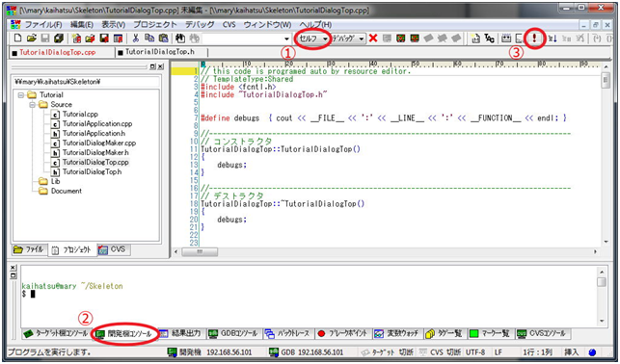
Task: Click the calendar-like icon right of TAG
Action: (x=506, y=39)
